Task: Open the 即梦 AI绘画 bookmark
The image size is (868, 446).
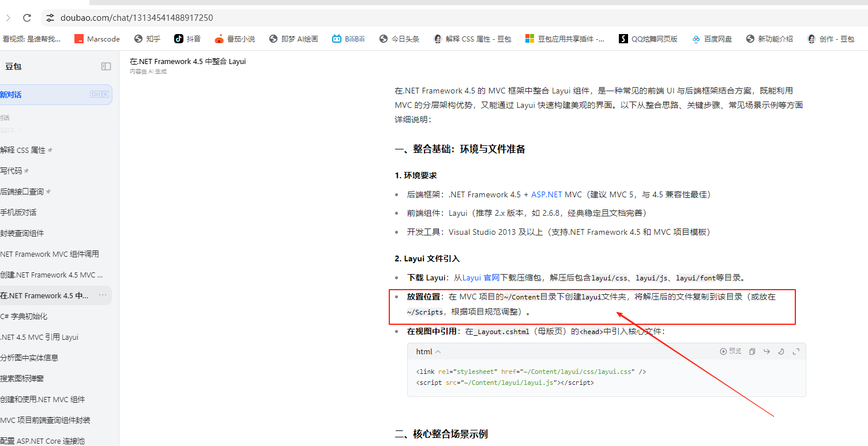Action: point(294,39)
